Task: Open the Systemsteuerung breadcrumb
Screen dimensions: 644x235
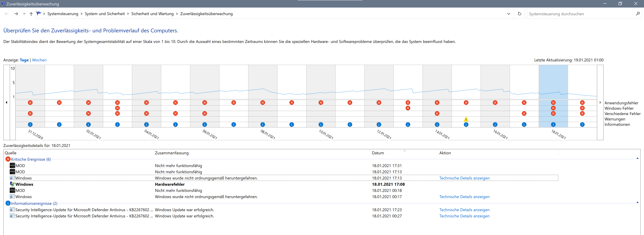Action: (x=63, y=14)
